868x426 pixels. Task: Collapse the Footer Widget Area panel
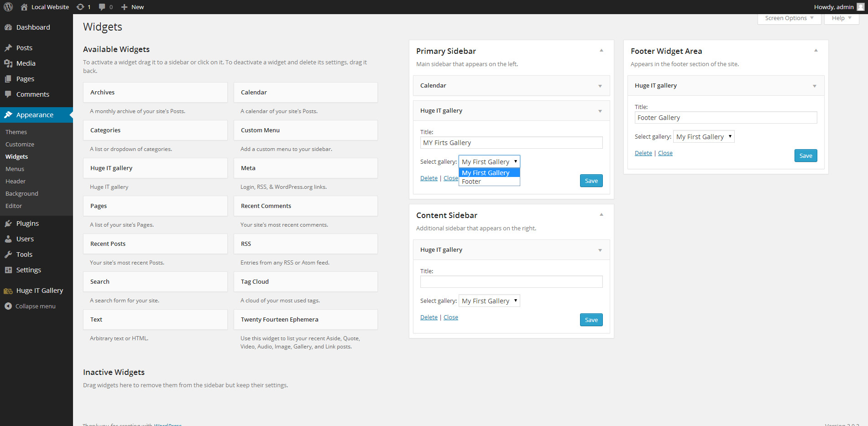(816, 51)
